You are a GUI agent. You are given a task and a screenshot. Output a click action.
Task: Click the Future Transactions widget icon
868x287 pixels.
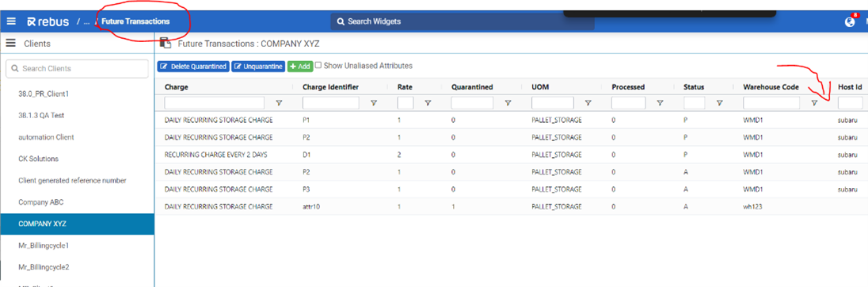165,43
